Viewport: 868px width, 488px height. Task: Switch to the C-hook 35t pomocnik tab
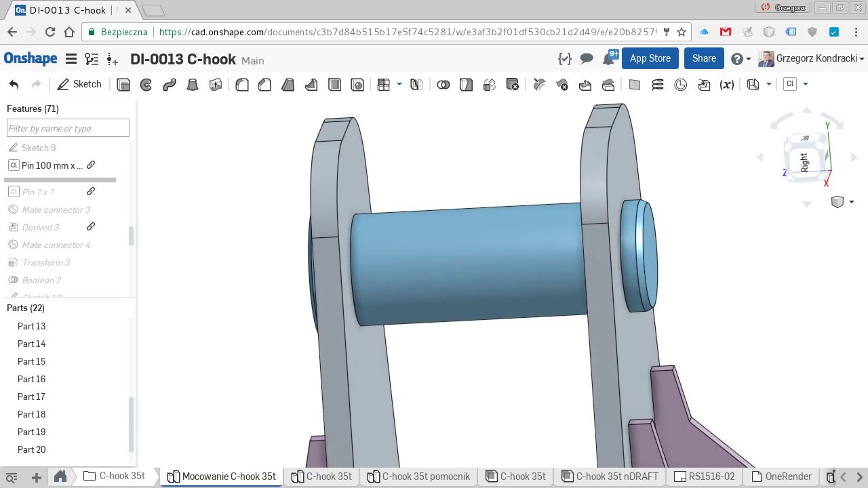click(x=418, y=476)
